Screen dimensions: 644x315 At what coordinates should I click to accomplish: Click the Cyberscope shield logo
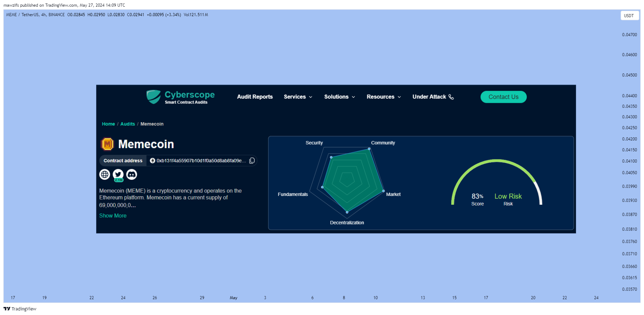point(153,97)
